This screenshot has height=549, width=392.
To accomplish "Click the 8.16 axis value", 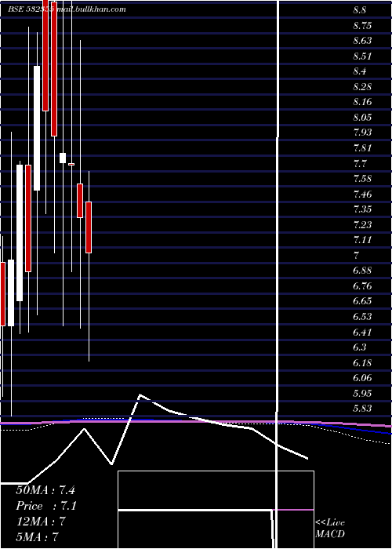I will [x=362, y=102].
